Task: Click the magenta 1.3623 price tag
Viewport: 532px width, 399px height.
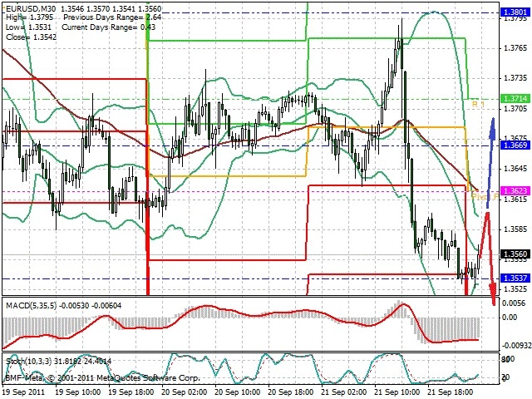Action: click(x=515, y=191)
